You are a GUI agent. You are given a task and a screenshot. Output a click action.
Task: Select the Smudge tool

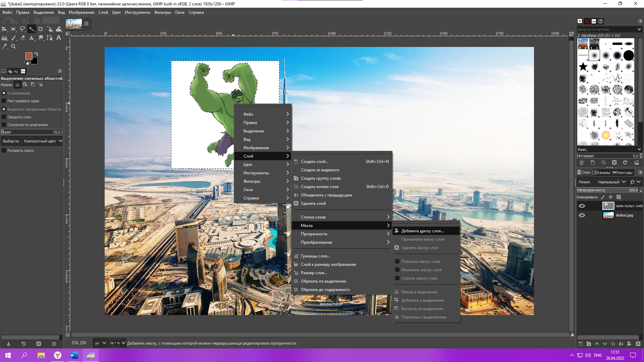41,38
